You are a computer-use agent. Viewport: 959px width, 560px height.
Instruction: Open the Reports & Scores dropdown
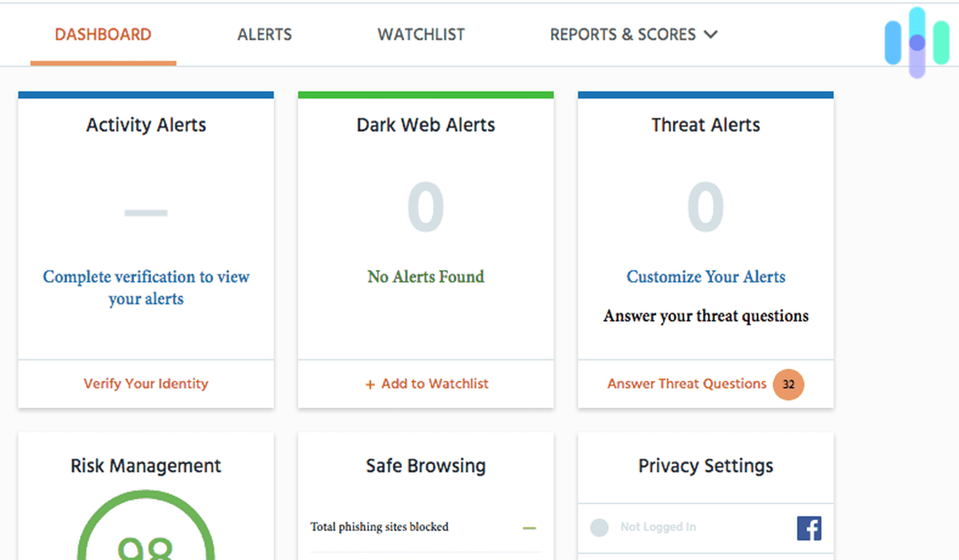pos(632,34)
